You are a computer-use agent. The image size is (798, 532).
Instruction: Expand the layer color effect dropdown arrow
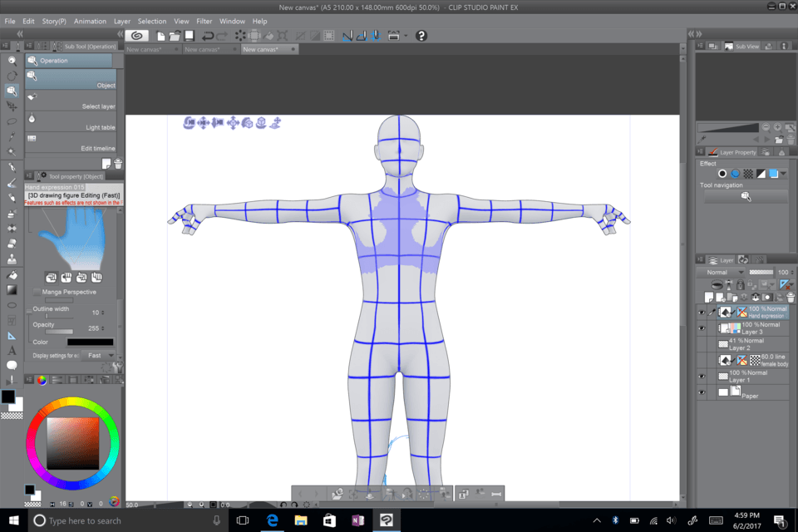coord(783,174)
